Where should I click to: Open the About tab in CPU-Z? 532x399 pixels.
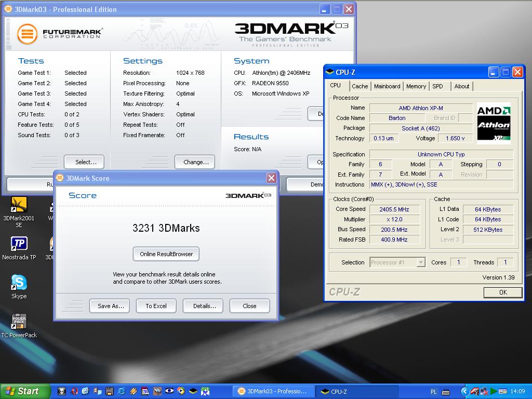(x=462, y=86)
